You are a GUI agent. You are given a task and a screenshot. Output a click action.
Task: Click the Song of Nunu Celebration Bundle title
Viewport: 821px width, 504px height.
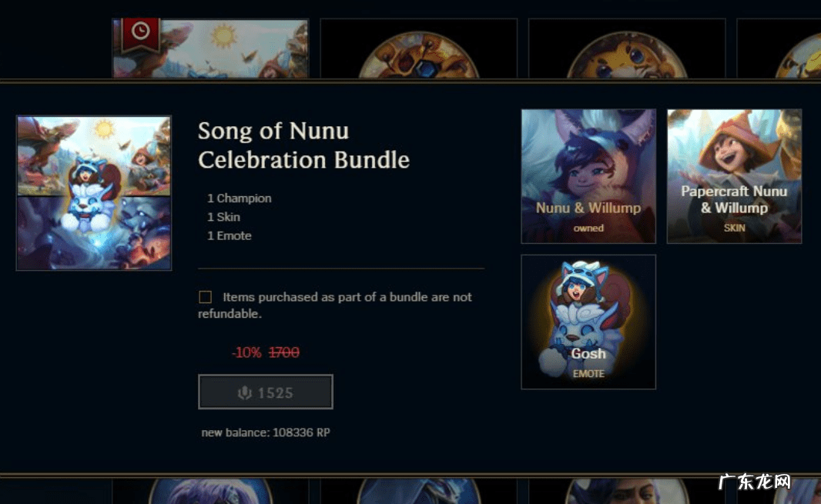pos(303,145)
